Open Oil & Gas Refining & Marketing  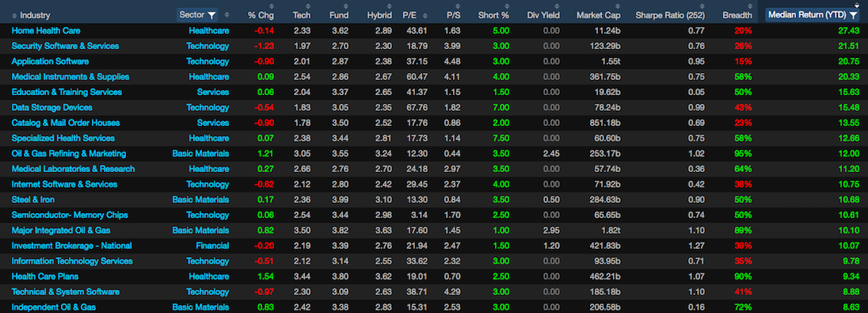click(x=69, y=154)
